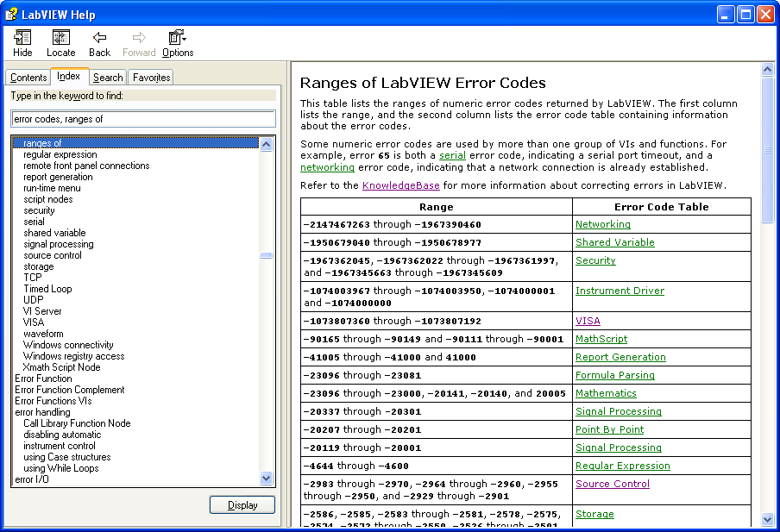Follow the MathScript link in table
The height and width of the screenshot is (532, 780).
pyautogui.click(x=601, y=339)
